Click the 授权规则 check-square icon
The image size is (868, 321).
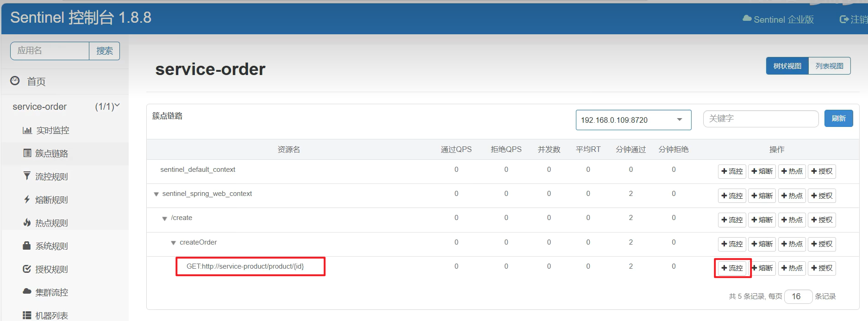27,269
